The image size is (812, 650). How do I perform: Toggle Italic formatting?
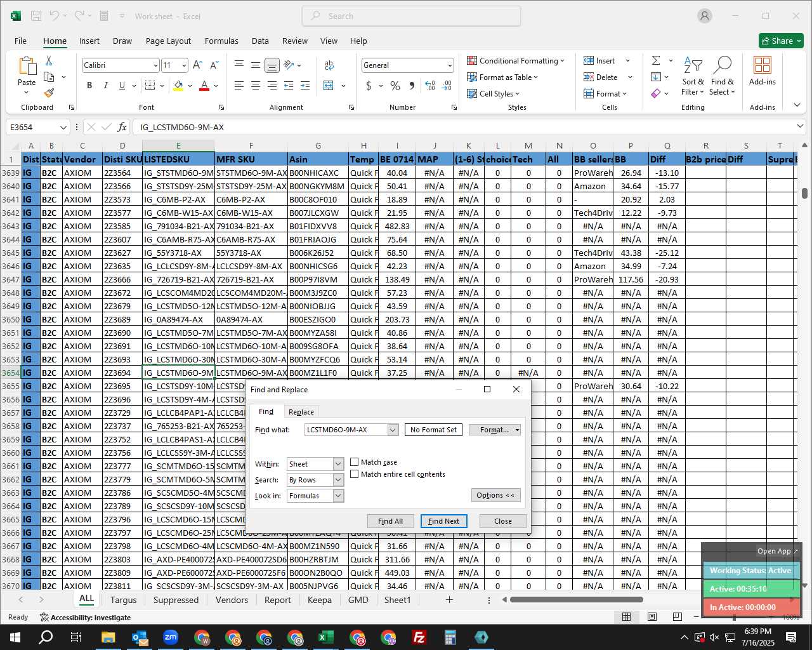point(105,85)
